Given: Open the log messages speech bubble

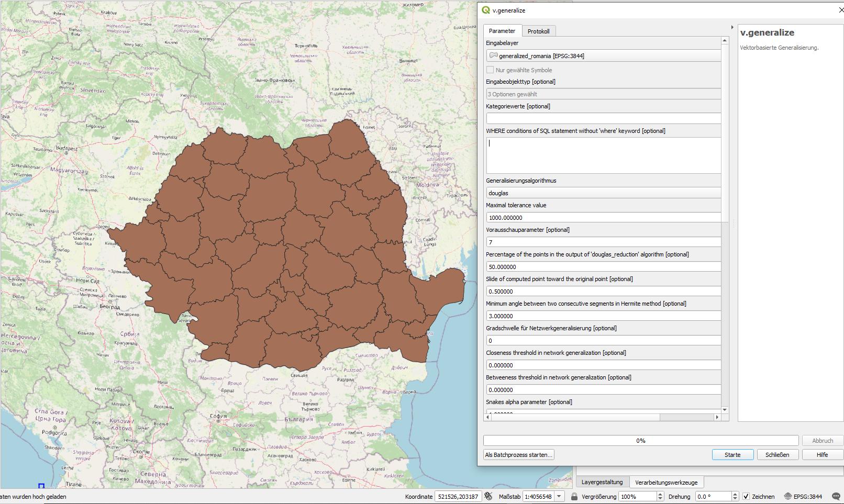Looking at the screenshot, I should pos(836,497).
